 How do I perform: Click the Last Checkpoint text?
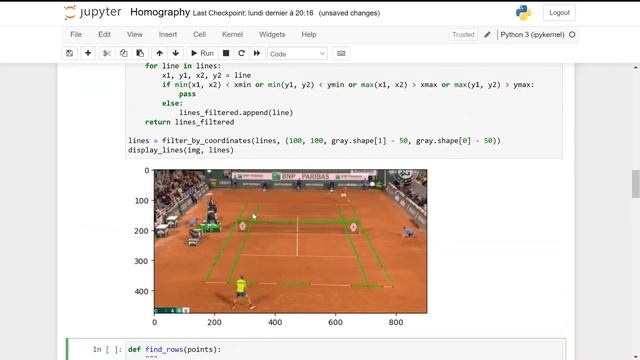253,13
